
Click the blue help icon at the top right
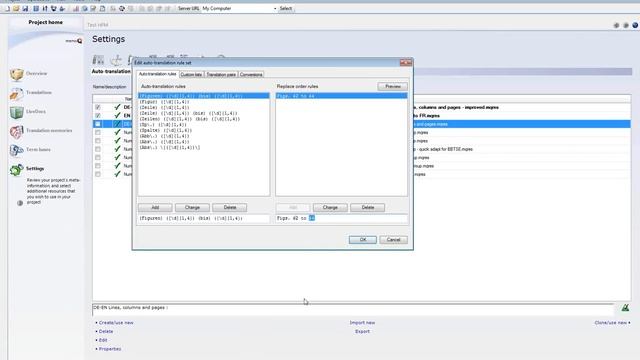coord(635,25)
